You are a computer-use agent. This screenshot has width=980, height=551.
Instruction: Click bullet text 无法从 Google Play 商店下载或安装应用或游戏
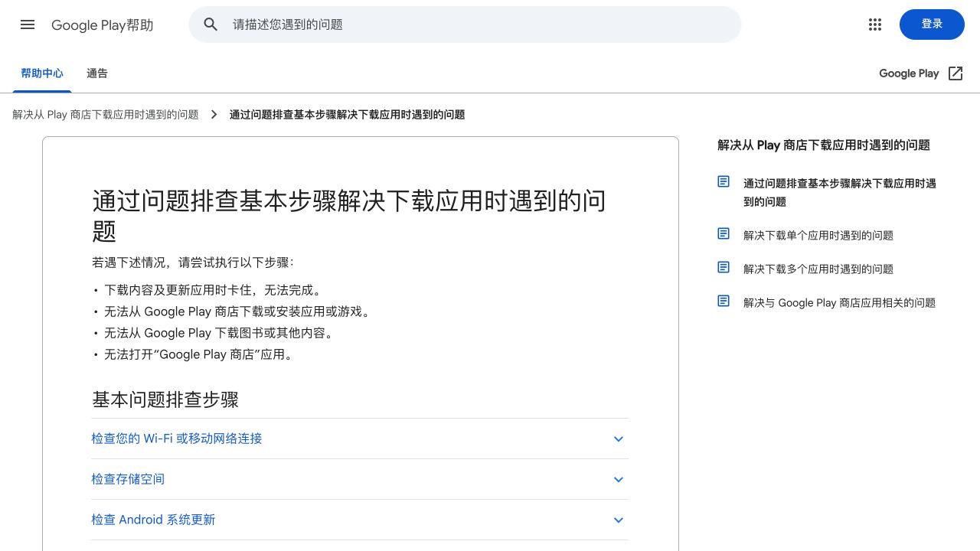point(239,311)
